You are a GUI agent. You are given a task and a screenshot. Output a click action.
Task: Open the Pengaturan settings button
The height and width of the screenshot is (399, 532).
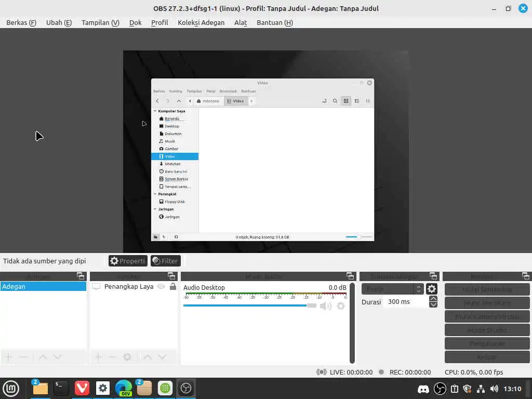487,344
